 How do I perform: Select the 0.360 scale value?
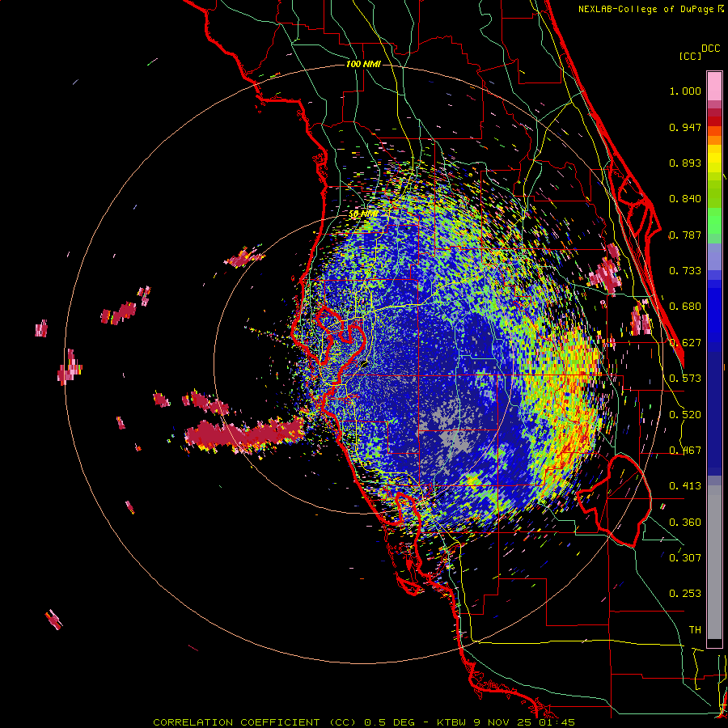pos(685,523)
